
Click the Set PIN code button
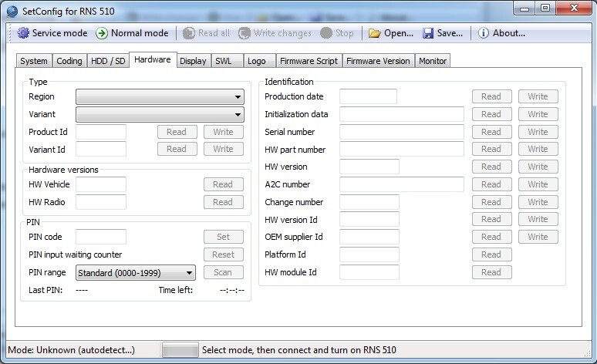pos(224,237)
